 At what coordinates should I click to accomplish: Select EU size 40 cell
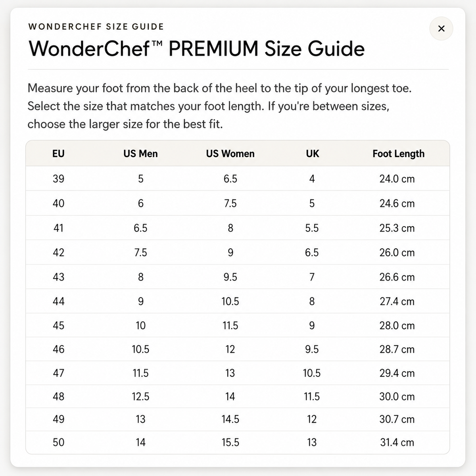point(58,203)
